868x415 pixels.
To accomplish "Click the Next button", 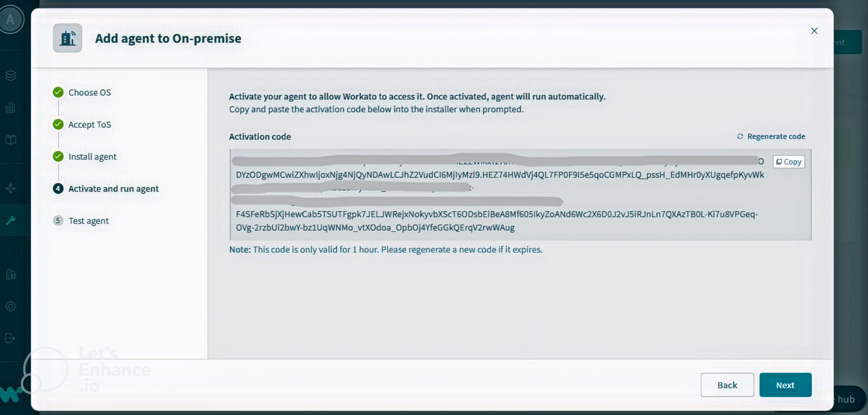I will point(785,385).
